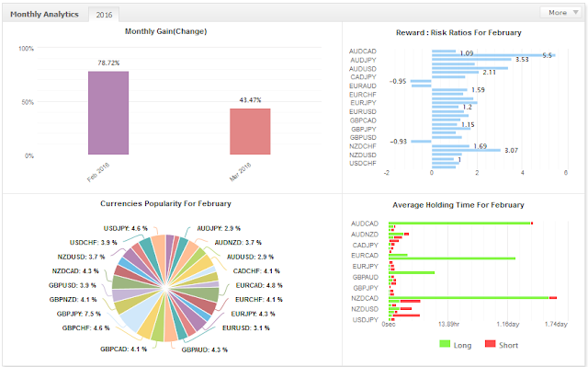Click the GBPAUD: 4.3 % pie label
Viewport: 588px width, 367px height.
pos(205,350)
